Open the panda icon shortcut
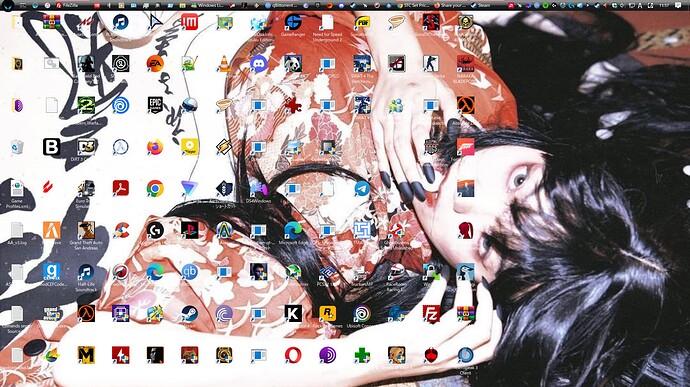The width and height of the screenshot is (690, 387). pos(293,64)
